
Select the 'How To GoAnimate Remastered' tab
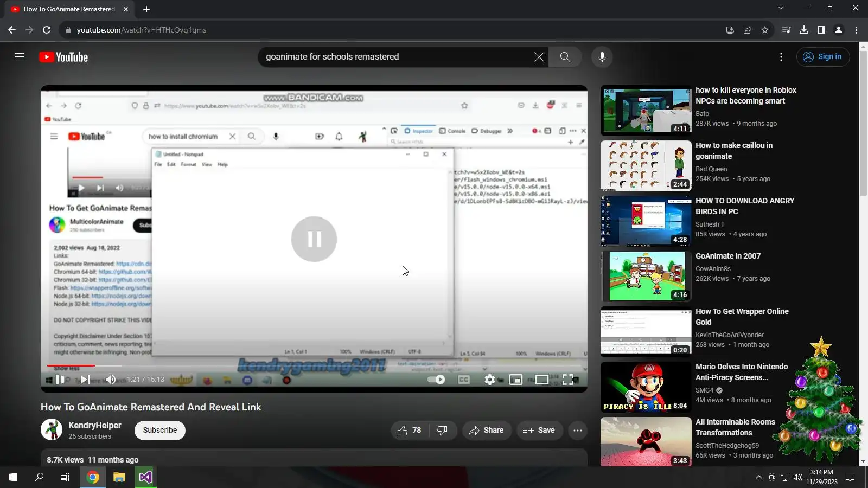click(69, 9)
